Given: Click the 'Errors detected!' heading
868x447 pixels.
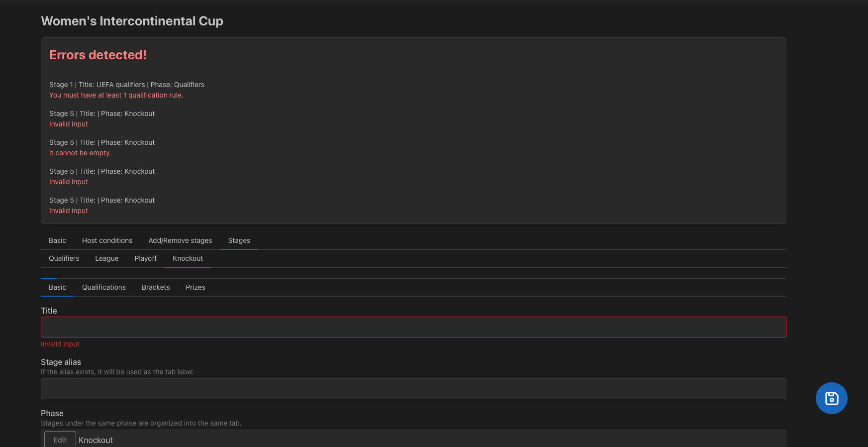Looking at the screenshot, I should (97, 55).
